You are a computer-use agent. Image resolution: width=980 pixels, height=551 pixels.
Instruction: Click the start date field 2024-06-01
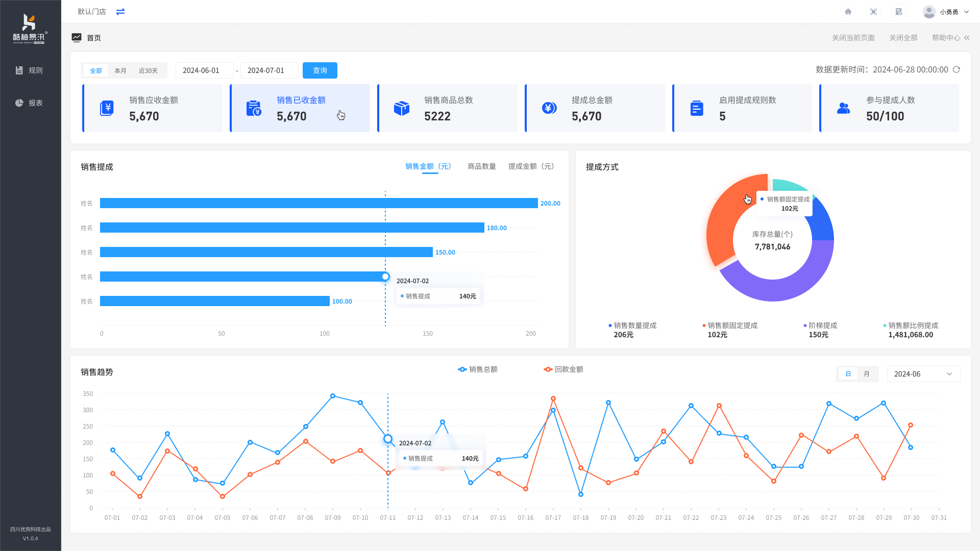tap(204, 70)
